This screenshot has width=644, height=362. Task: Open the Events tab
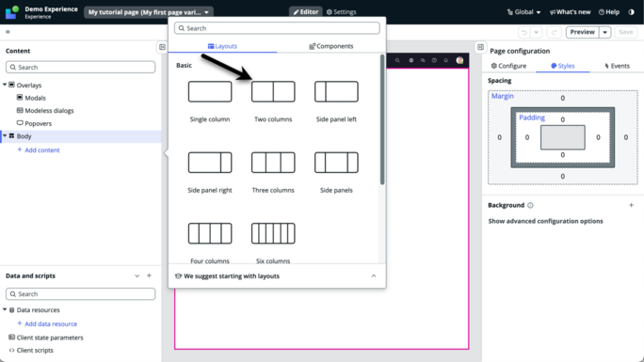pos(617,66)
